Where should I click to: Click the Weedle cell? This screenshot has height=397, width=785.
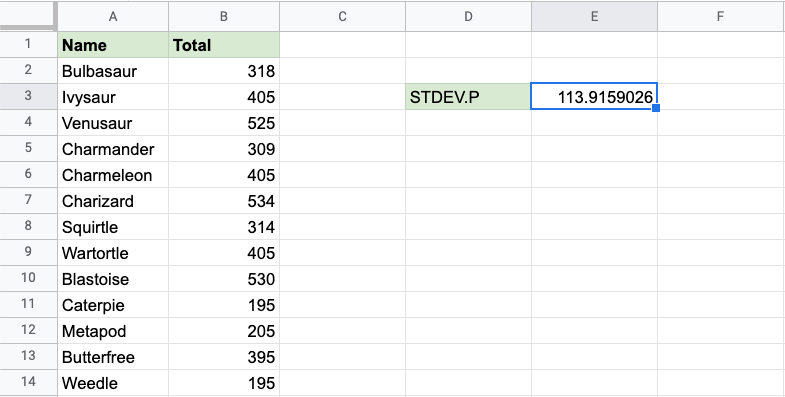point(113,383)
